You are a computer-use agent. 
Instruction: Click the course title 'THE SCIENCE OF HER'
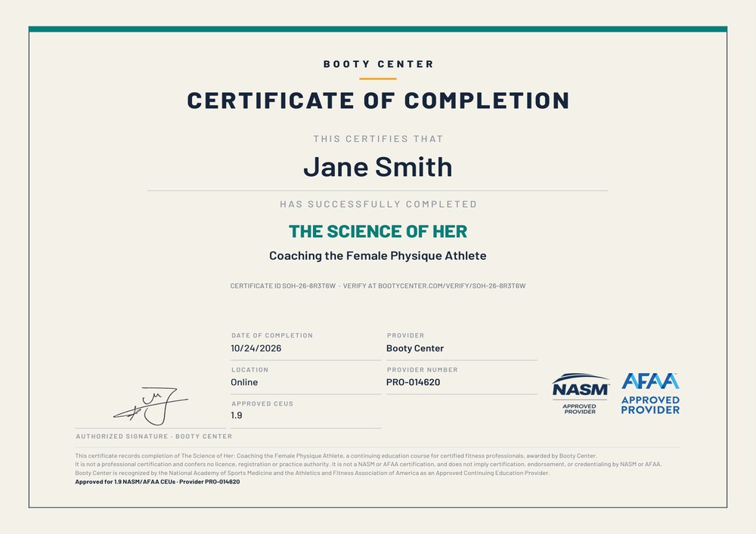coord(378,232)
